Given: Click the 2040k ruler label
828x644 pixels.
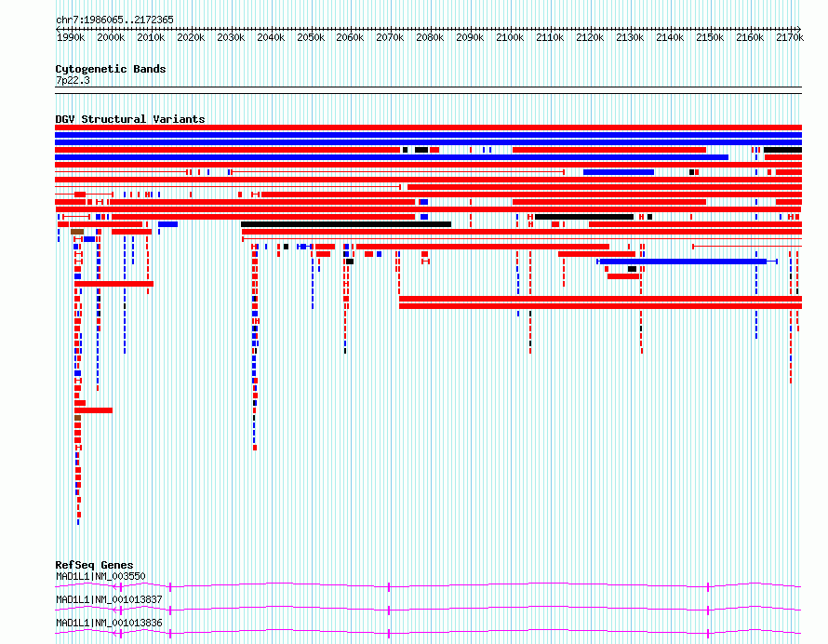Looking at the screenshot, I should (271, 37).
